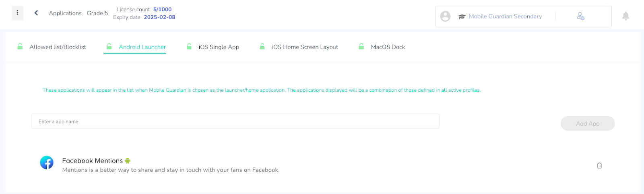Click the graduation cap school icon
The height and width of the screenshot is (194, 644).
tap(462, 17)
